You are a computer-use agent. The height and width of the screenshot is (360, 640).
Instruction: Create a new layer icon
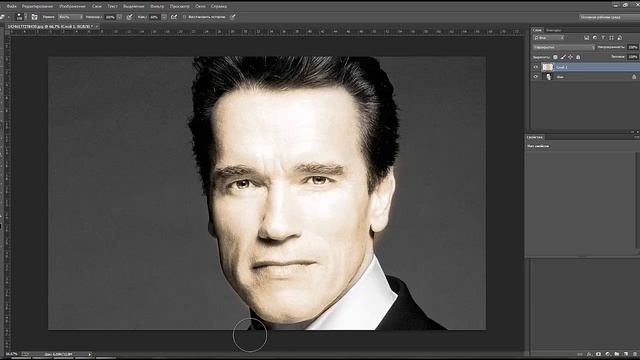click(x=626, y=354)
